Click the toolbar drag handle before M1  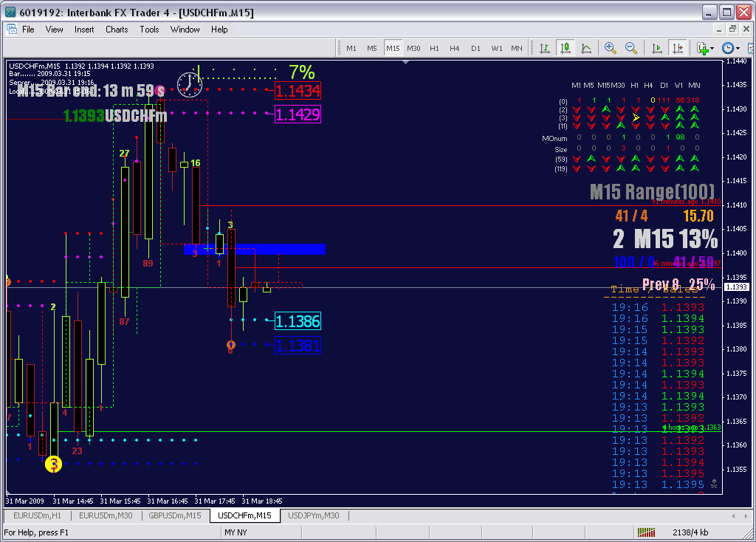click(x=338, y=48)
